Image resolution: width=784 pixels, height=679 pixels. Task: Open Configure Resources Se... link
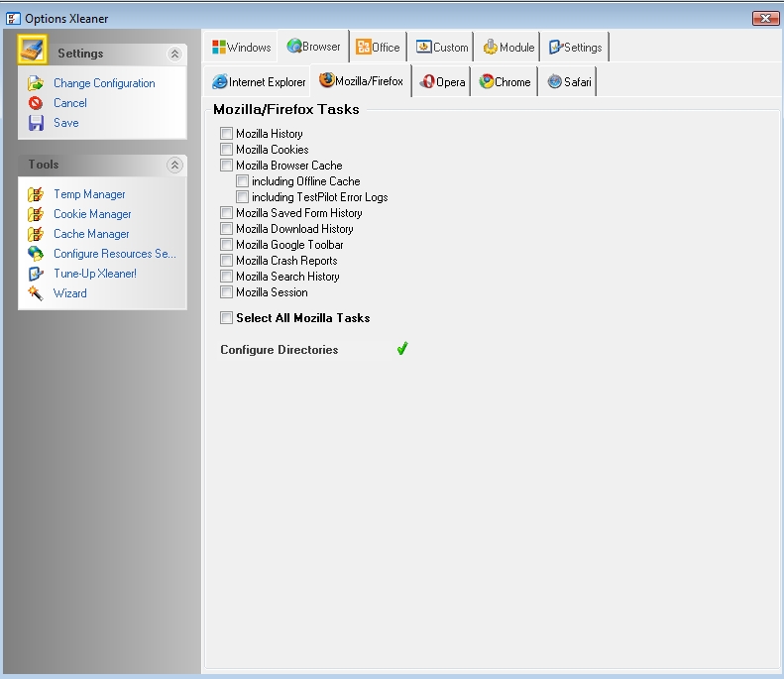[x=115, y=254]
